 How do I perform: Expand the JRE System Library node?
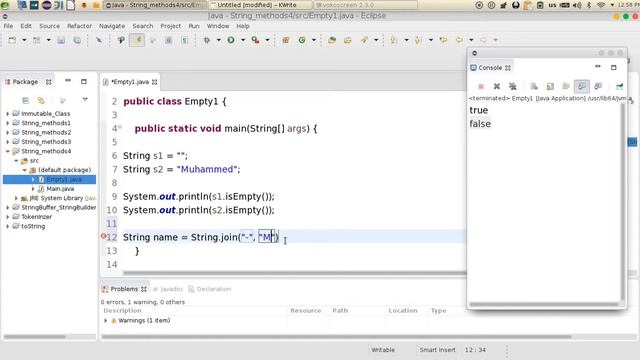pos(16,198)
